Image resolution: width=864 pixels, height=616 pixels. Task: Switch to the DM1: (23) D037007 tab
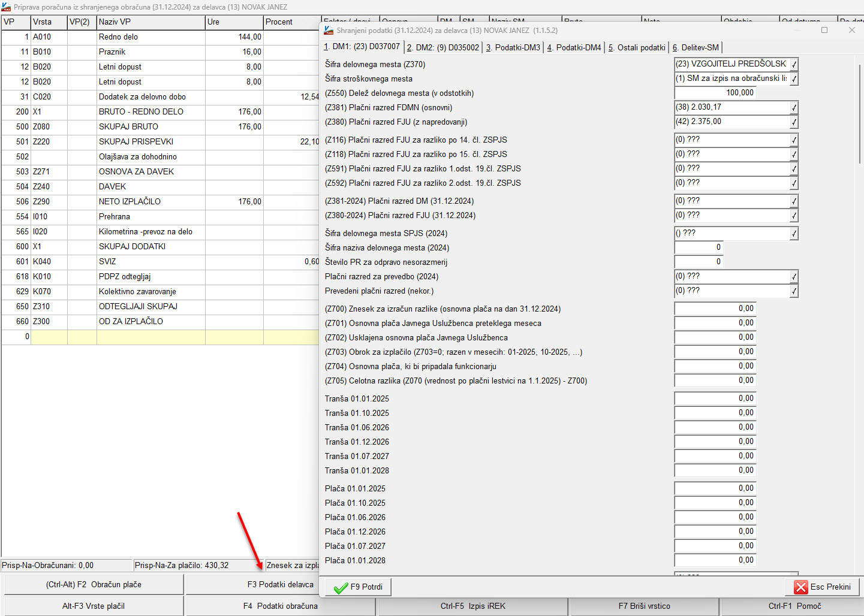coord(362,47)
